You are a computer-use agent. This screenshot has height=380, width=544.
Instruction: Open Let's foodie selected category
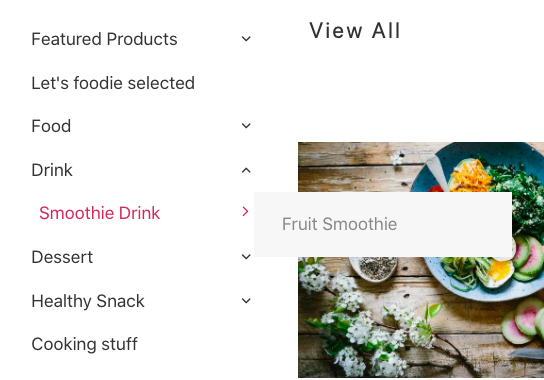pos(113,83)
